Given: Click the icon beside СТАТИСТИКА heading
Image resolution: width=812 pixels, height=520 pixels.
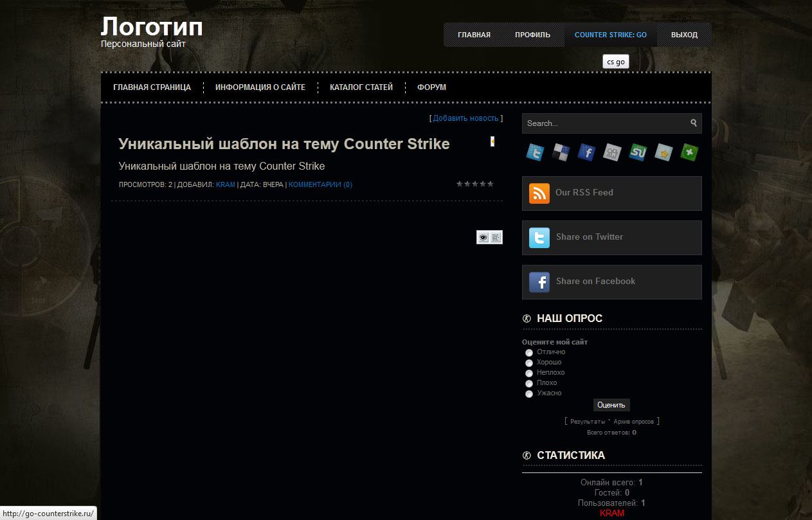Looking at the screenshot, I should coord(527,455).
